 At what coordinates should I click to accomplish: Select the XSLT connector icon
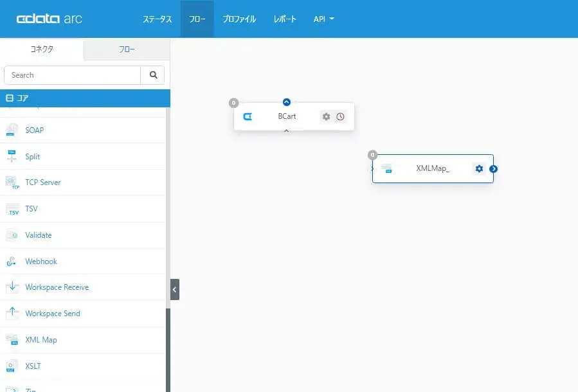(12, 366)
